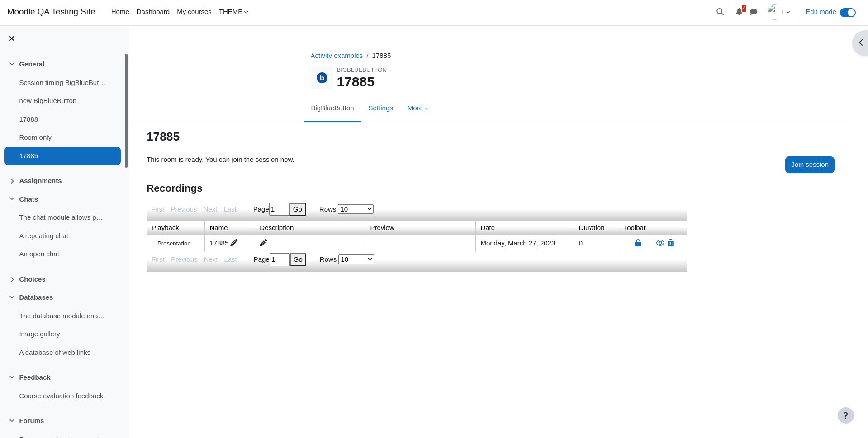Click the course index scrollbar
Image resolution: width=868 pixels, height=438 pixels.
click(126, 111)
